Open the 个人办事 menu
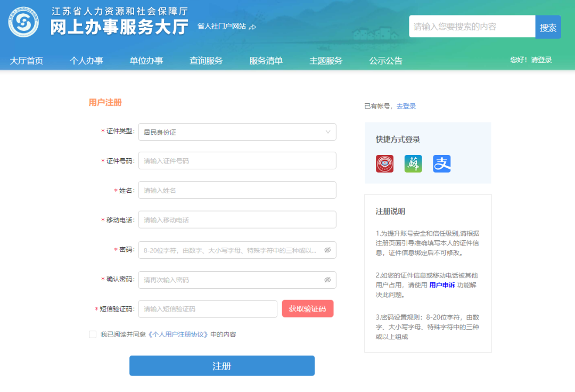575x392 pixels. (x=86, y=61)
